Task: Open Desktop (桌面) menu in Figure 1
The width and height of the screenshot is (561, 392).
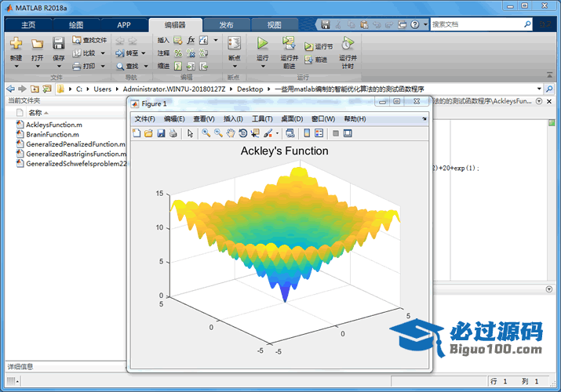Action: 292,119
